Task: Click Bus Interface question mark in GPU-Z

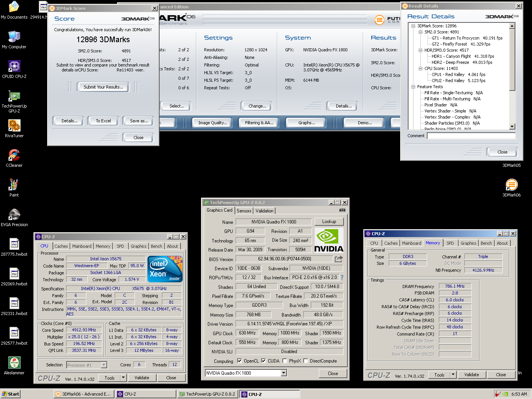Action: click(x=342, y=277)
